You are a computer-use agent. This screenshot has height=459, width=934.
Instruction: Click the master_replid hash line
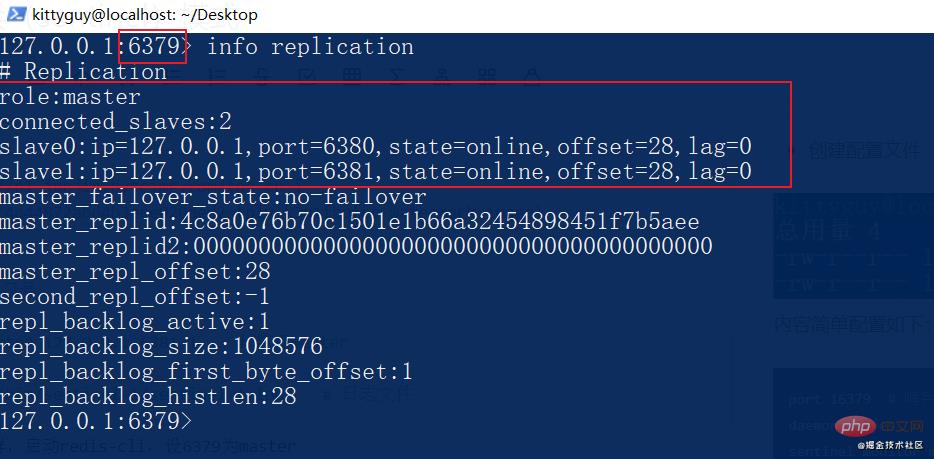(x=349, y=222)
